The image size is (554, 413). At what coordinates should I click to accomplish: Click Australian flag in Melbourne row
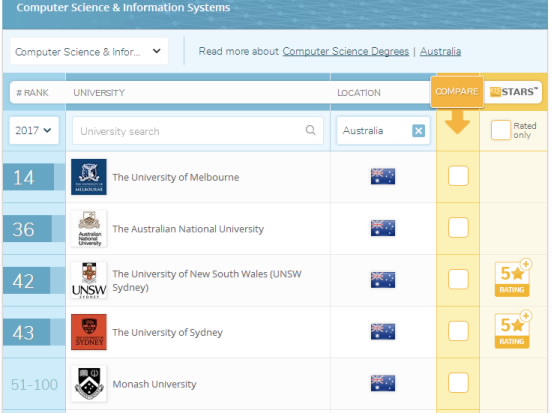[383, 176]
